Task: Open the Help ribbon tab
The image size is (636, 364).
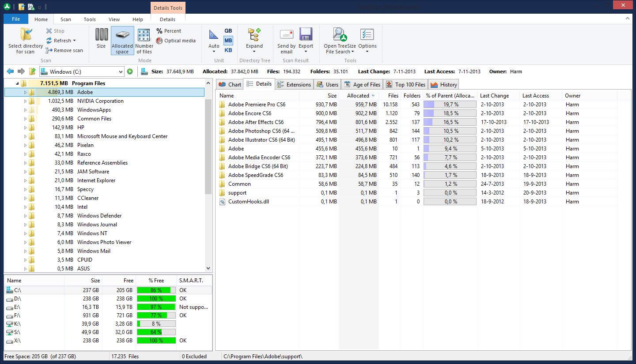Action: (138, 19)
